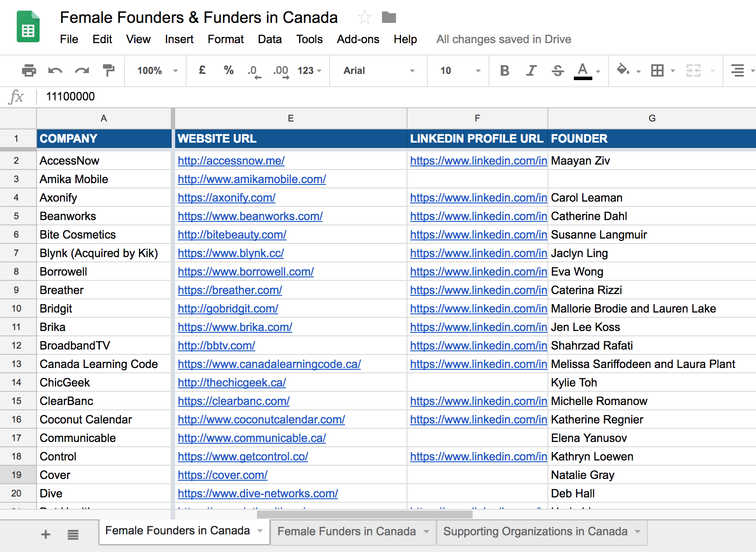This screenshot has width=756, height=552.
Task: Click the Google Sheets home icon
Action: click(28, 27)
